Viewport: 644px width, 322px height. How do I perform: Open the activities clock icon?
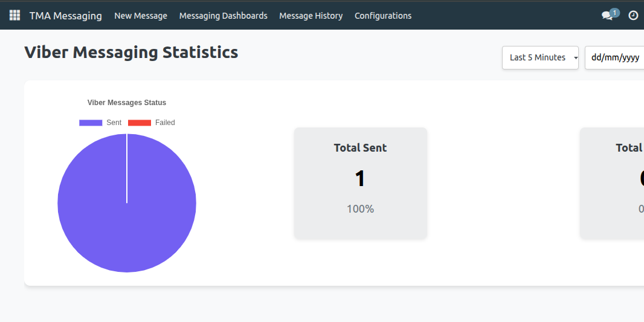coord(633,16)
